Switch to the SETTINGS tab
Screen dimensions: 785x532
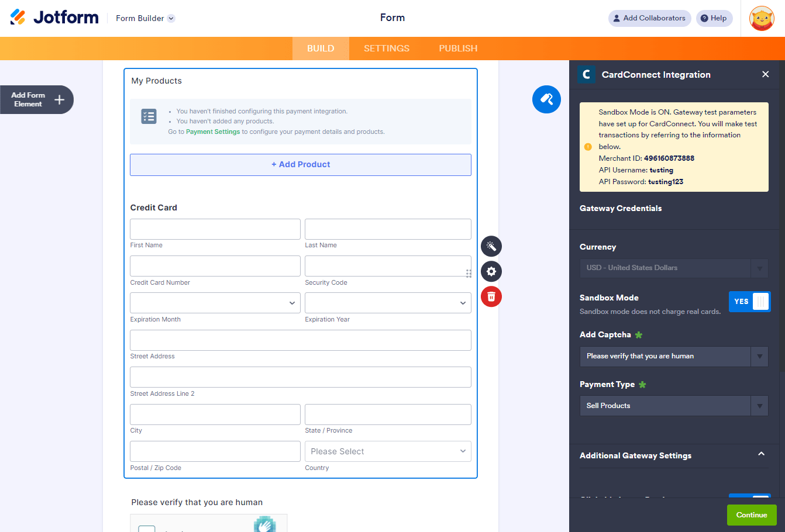[387, 49]
